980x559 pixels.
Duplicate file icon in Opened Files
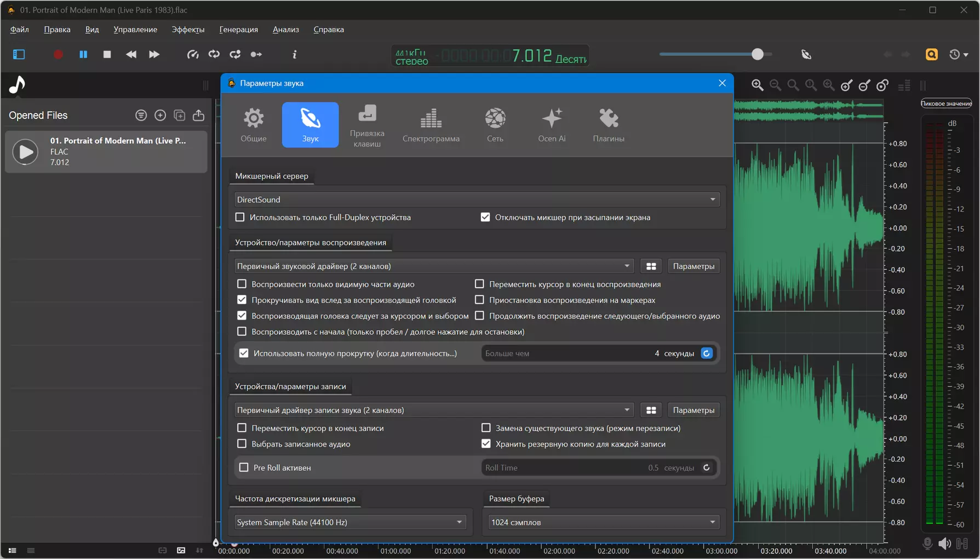point(179,115)
